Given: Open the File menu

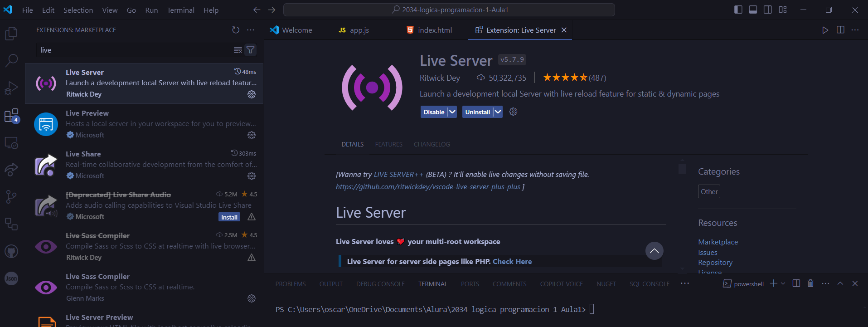Looking at the screenshot, I should pos(28,10).
